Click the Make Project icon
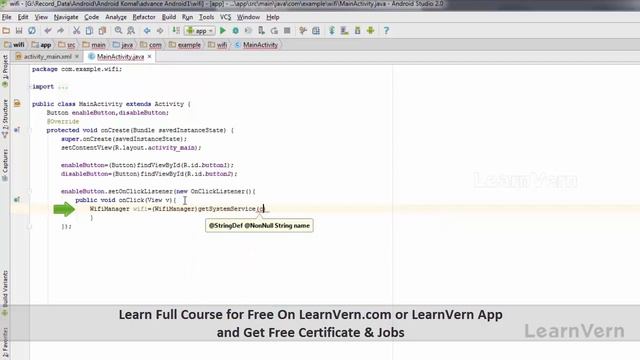Viewport: 640px width, 360px height. click(176, 31)
